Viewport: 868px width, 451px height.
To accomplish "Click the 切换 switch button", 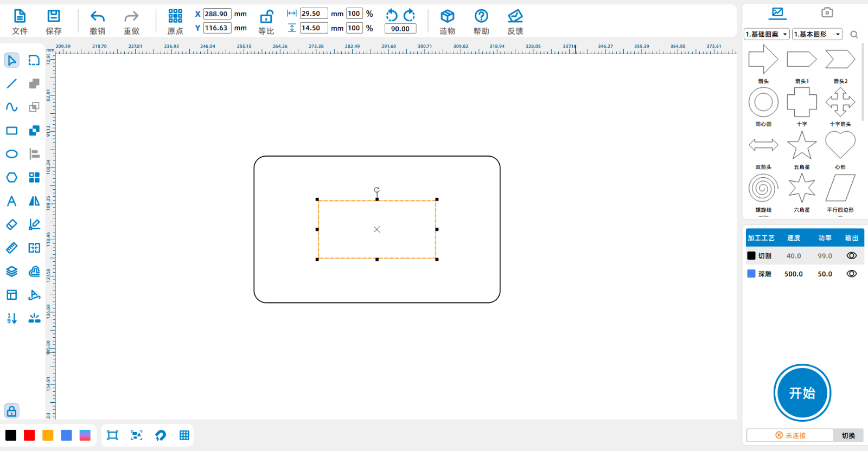I will [848, 435].
